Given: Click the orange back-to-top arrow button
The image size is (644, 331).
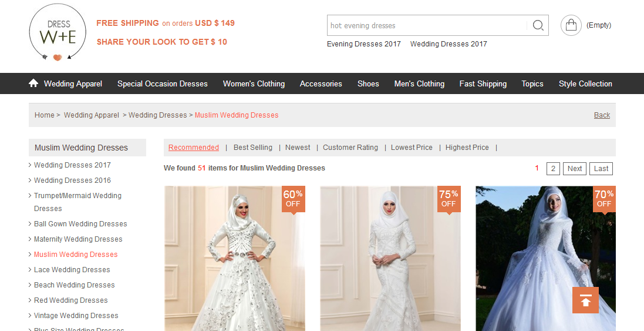Looking at the screenshot, I should point(585,300).
